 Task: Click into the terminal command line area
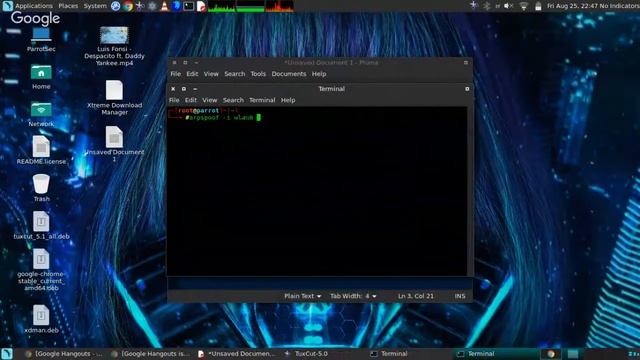point(317,191)
